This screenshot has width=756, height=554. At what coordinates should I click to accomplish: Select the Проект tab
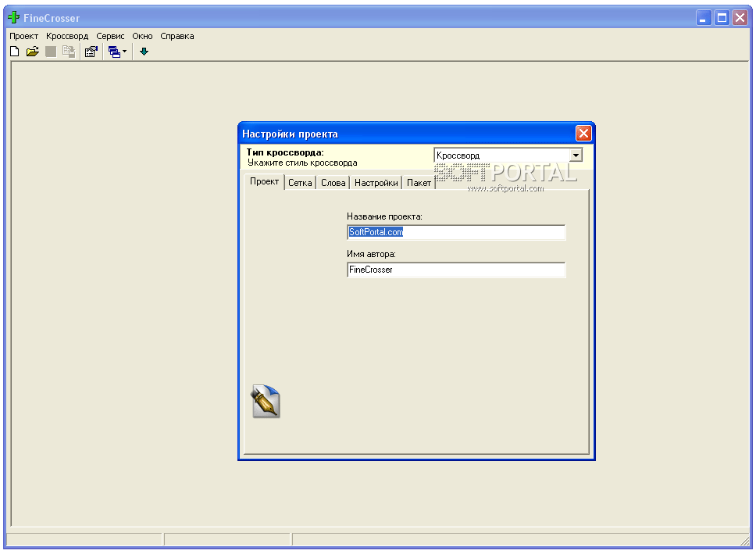(x=264, y=181)
